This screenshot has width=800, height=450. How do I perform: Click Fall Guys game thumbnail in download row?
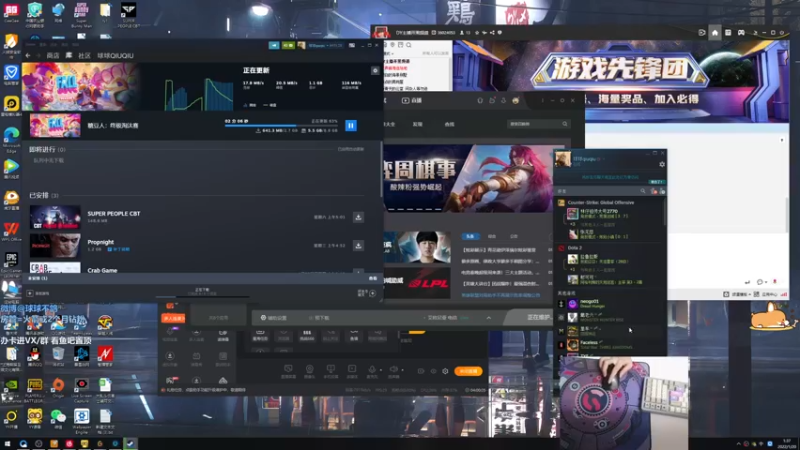[55, 126]
